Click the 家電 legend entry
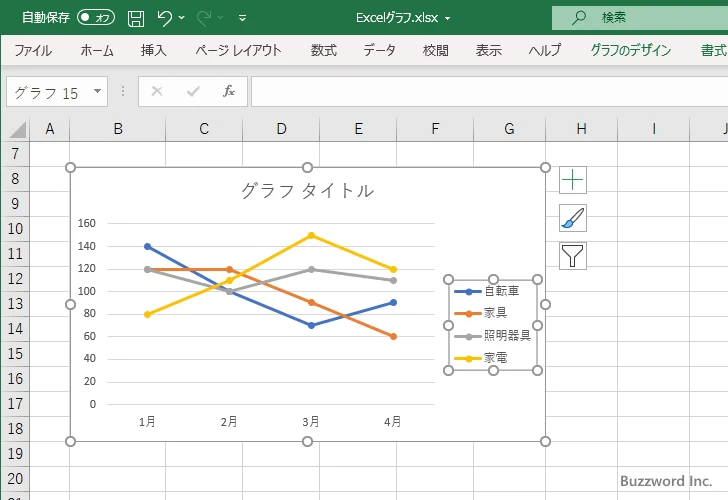This screenshot has height=500, width=728. (481, 358)
